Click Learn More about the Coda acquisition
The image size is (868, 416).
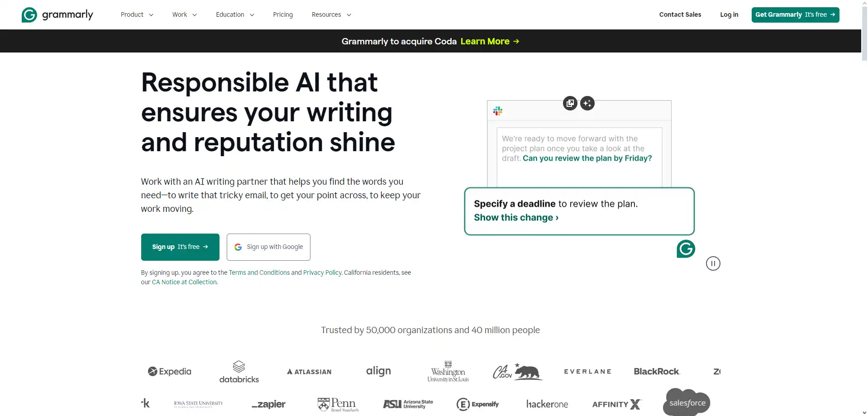[x=490, y=41]
